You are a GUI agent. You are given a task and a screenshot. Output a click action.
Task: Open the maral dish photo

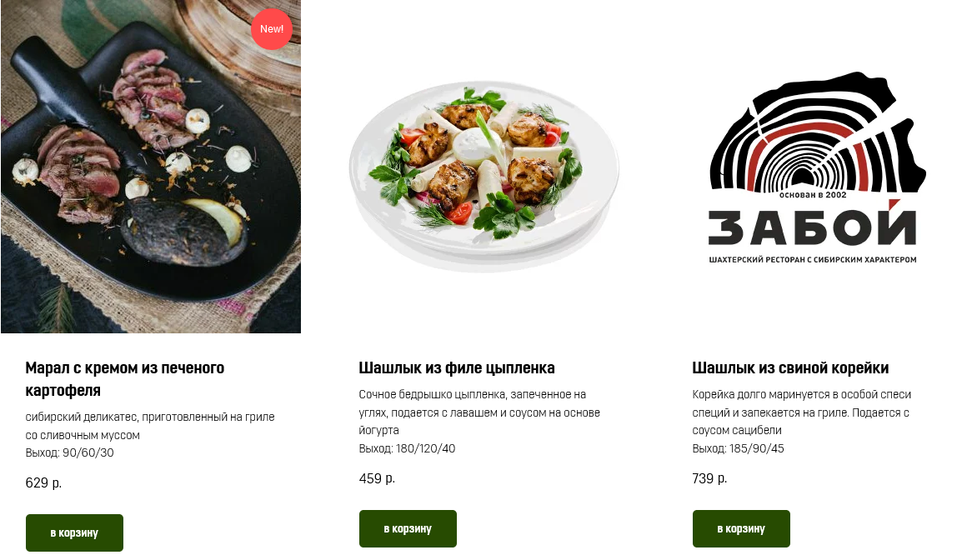click(x=151, y=167)
